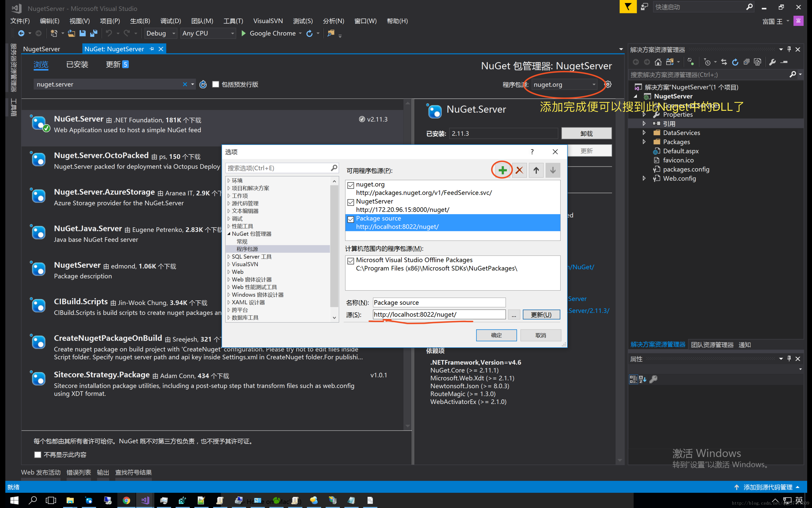This screenshot has height=508, width=812.
Task: Open Default.aspx in Solution Explorer
Action: 681,151
